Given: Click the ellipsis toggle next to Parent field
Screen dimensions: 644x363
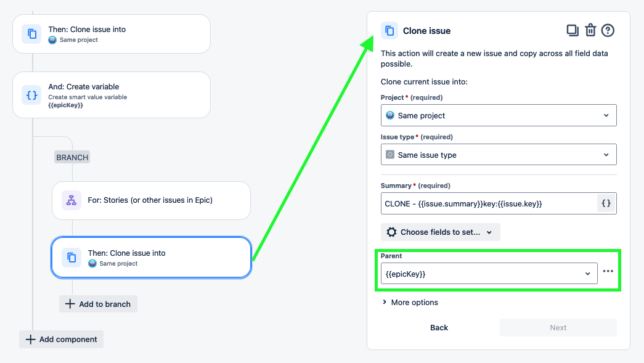Looking at the screenshot, I should pos(607,272).
